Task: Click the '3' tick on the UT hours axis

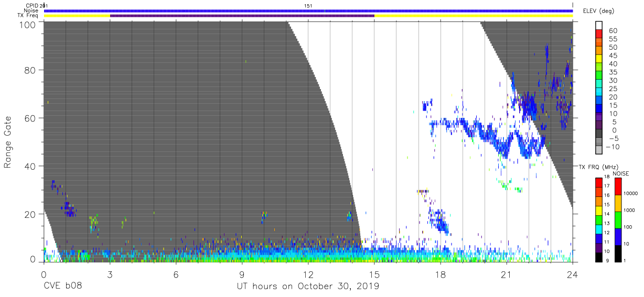Action: click(110, 273)
